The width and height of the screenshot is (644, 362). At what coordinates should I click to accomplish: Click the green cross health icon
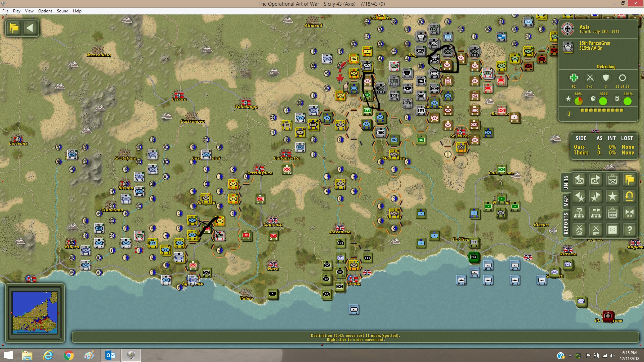pyautogui.click(x=574, y=78)
